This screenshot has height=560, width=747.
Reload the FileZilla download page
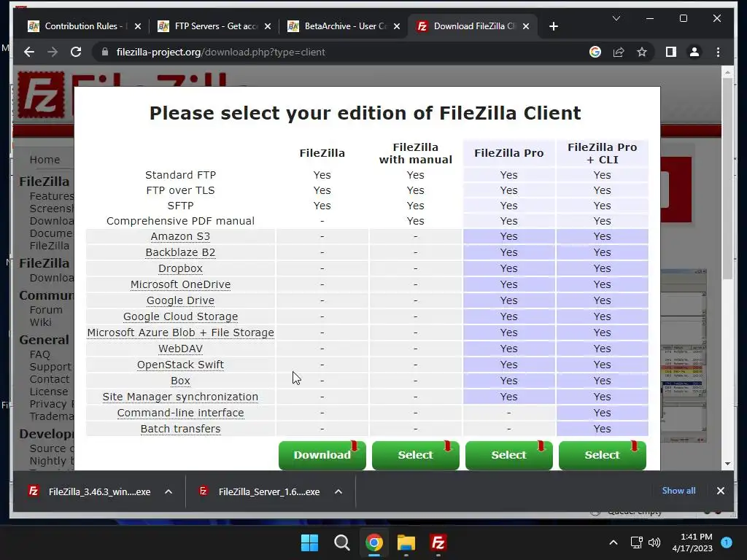[76, 52]
